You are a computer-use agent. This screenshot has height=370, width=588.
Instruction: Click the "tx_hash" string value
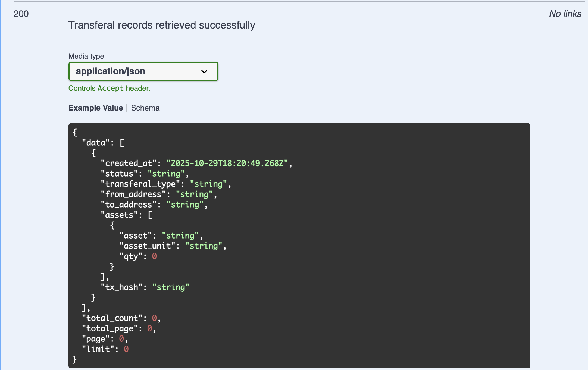171,287
